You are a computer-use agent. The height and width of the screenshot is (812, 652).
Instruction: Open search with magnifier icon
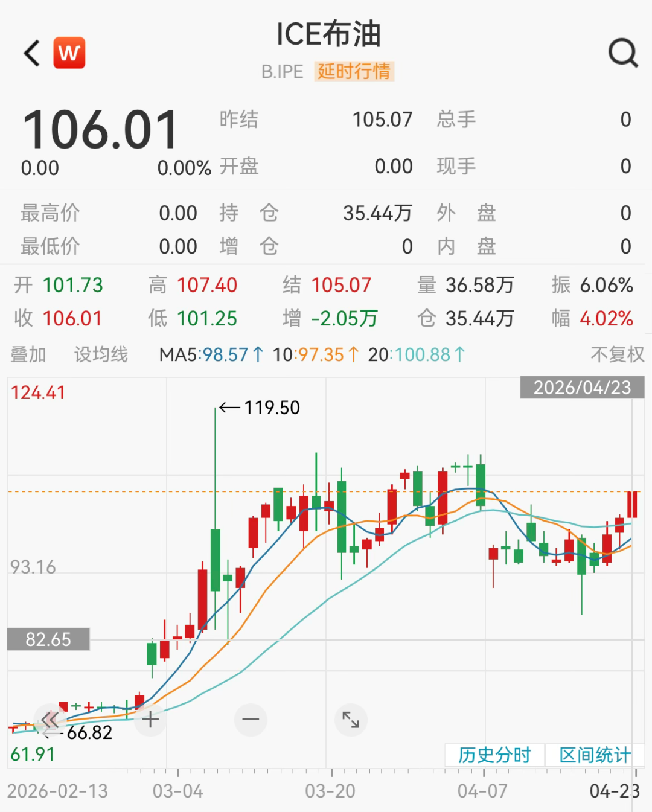(x=622, y=53)
